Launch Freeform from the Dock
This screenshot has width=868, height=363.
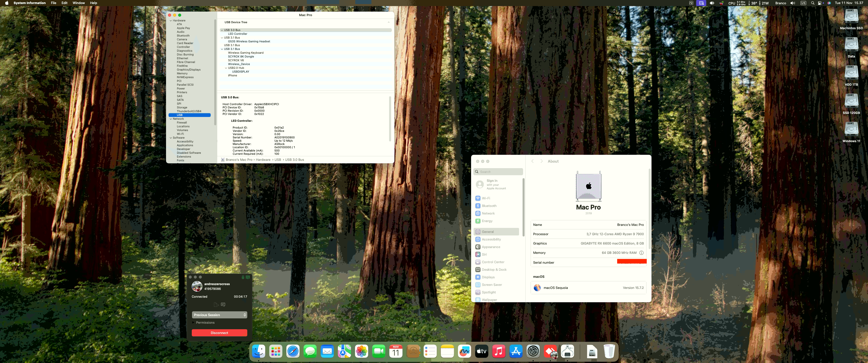[465, 352]
